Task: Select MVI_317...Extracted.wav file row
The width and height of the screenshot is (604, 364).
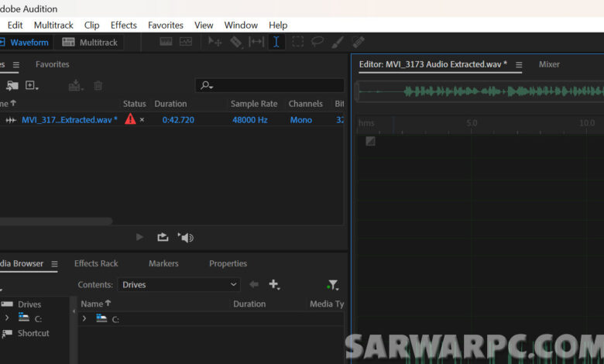Action: [x=171, y=120]
